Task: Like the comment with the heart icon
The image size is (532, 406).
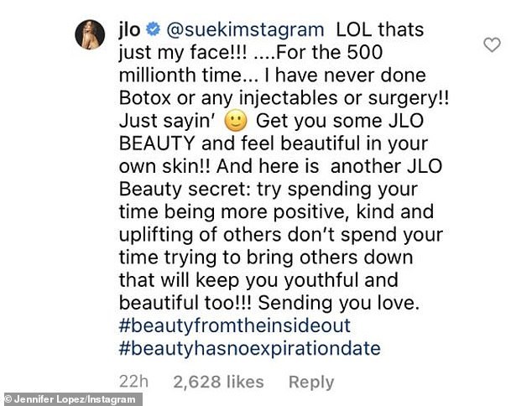Action: (492, 44)
